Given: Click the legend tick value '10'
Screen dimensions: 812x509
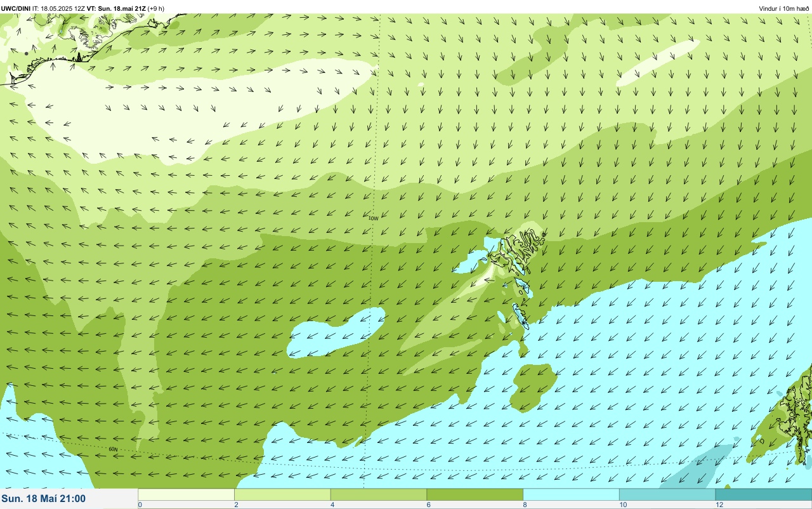Looking at the screenshot, I should click(623, 505).
